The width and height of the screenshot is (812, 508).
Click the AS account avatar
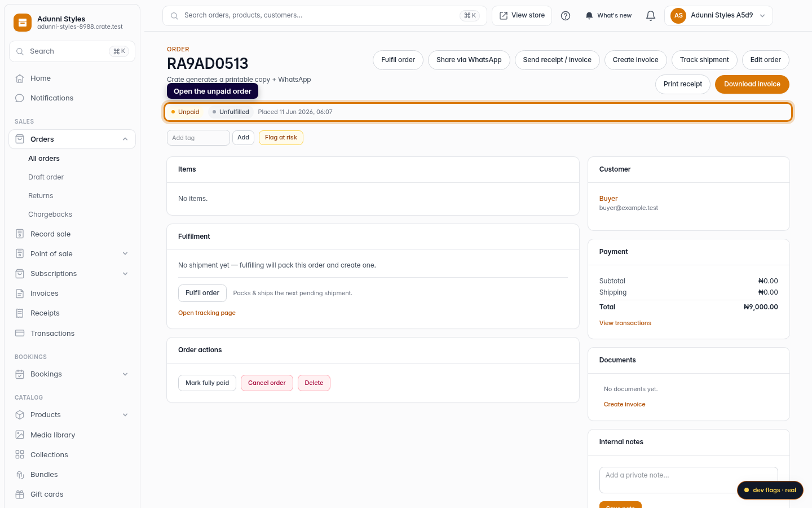pyautogui.click(x=678, y=16)
